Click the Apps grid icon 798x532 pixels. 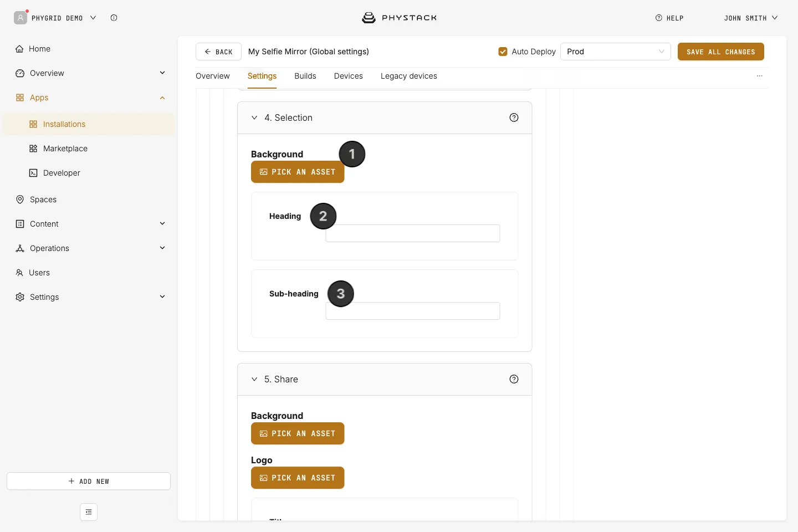coord(20,98)
